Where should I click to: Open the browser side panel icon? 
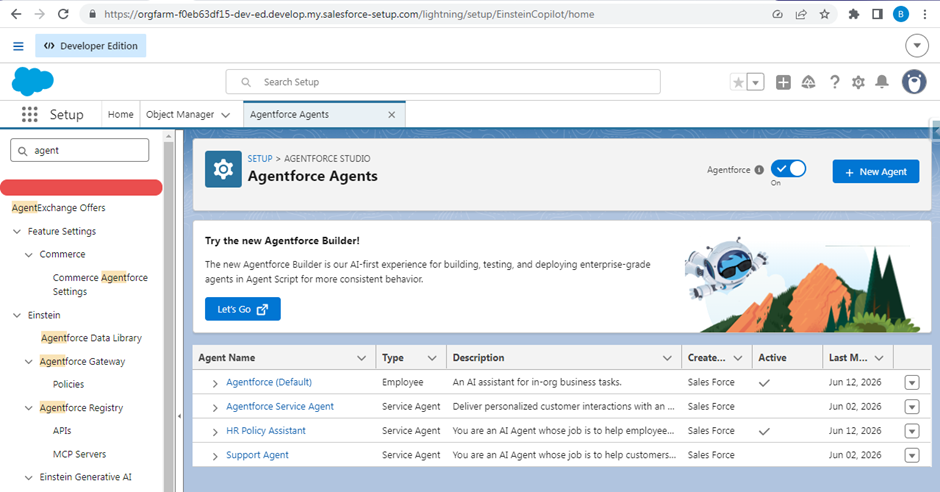point(877,14)
